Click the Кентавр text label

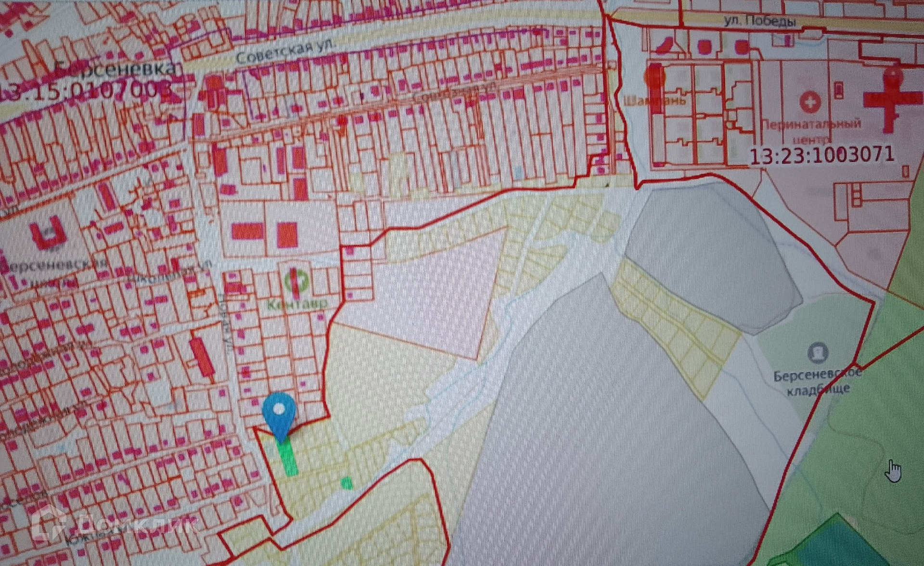tap(297, 304)
